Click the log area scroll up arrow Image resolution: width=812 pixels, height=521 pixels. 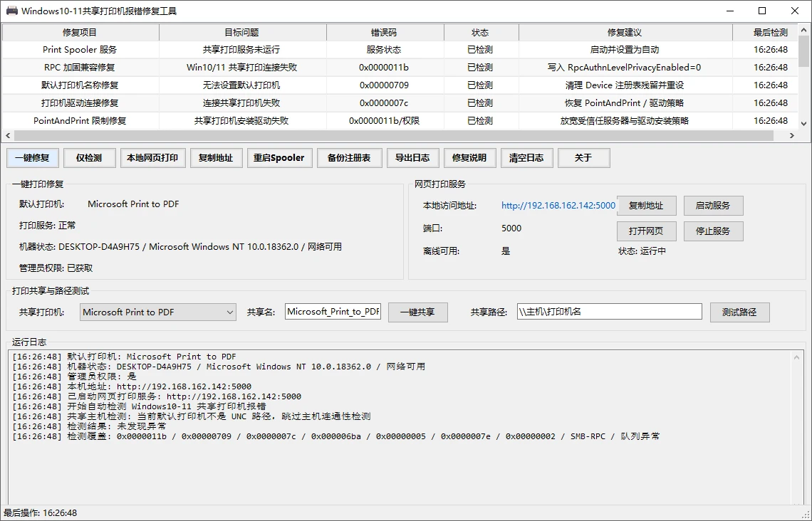797,357
